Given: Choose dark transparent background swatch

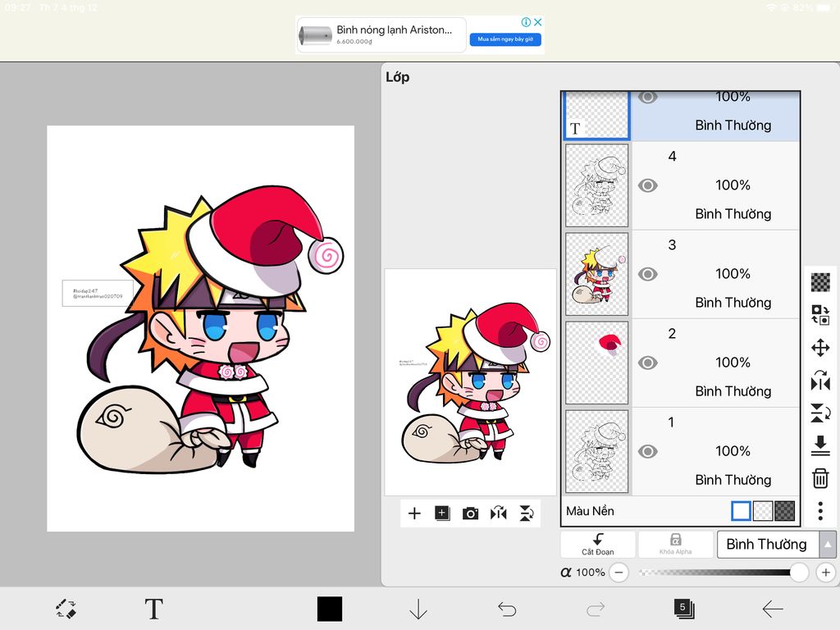Looking at the screenshot, I should pos(785,511).
